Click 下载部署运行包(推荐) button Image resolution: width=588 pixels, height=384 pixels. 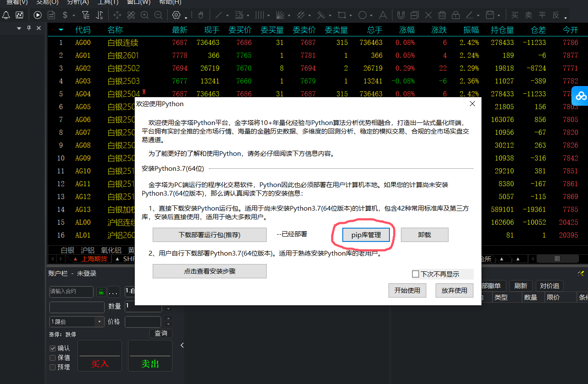point(210,235)
